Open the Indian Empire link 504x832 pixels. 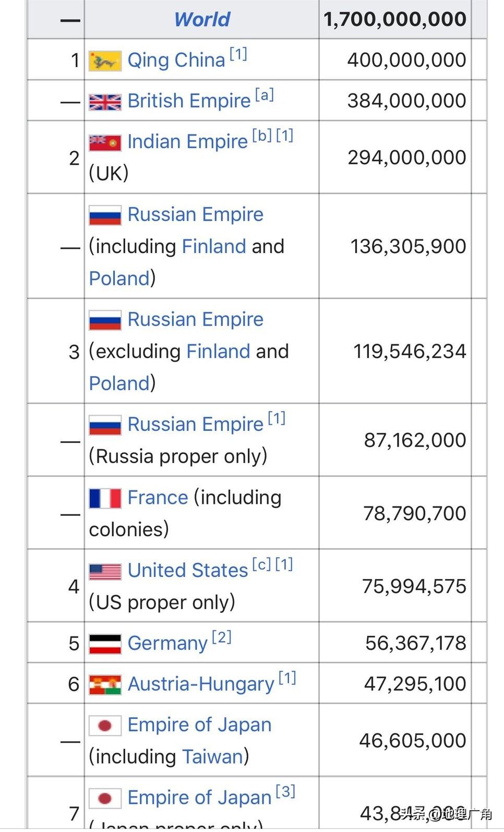187,141
